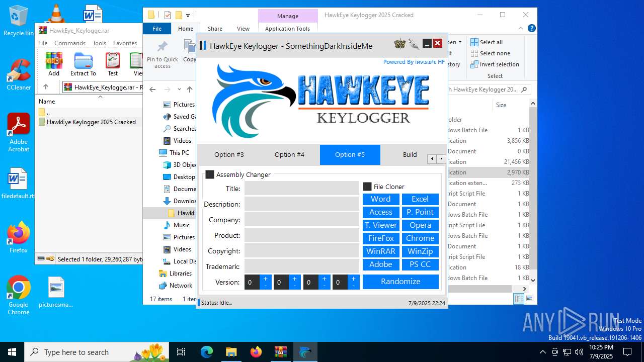Select filedefault.rtf desktop file
The image size is (644, 362).
[x=18, y=184]
